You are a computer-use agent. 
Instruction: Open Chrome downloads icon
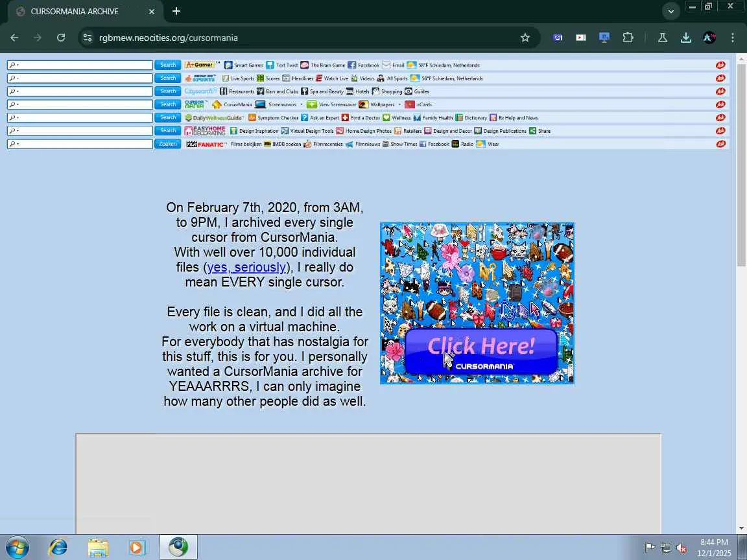click(x=686, y=38)
